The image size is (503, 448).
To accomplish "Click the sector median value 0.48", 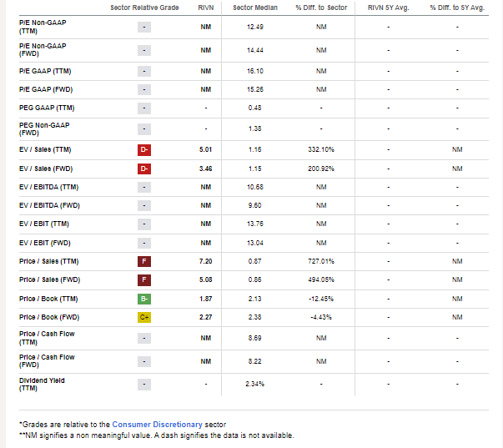I will pyautogui.click(x=254, y=108).
